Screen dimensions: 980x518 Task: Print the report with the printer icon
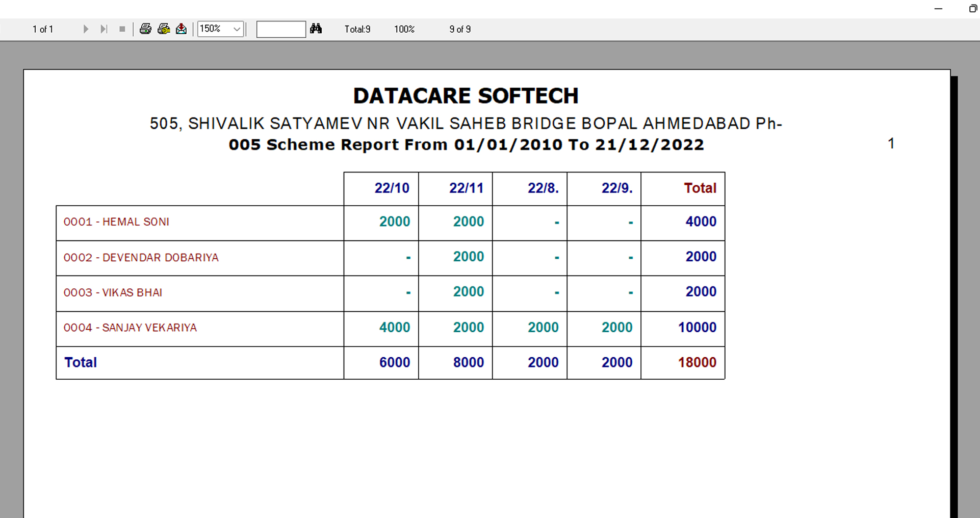click(145, 29)
